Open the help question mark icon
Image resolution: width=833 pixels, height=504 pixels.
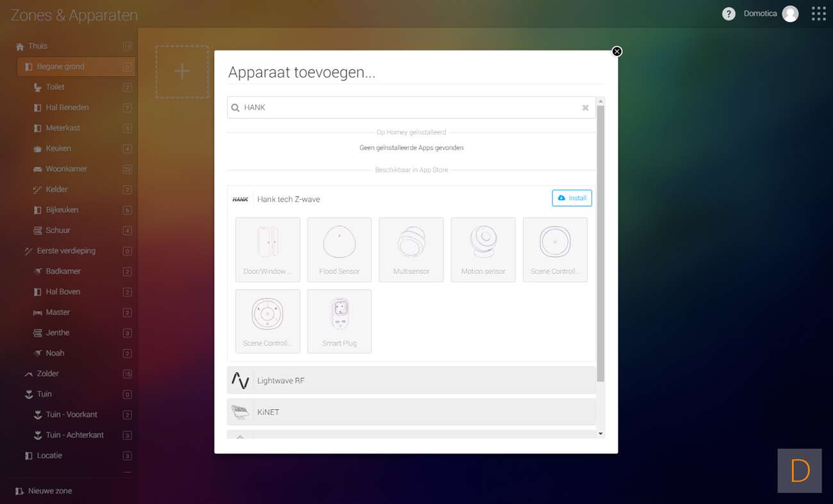pyautogui.click(x=729, y=14)
